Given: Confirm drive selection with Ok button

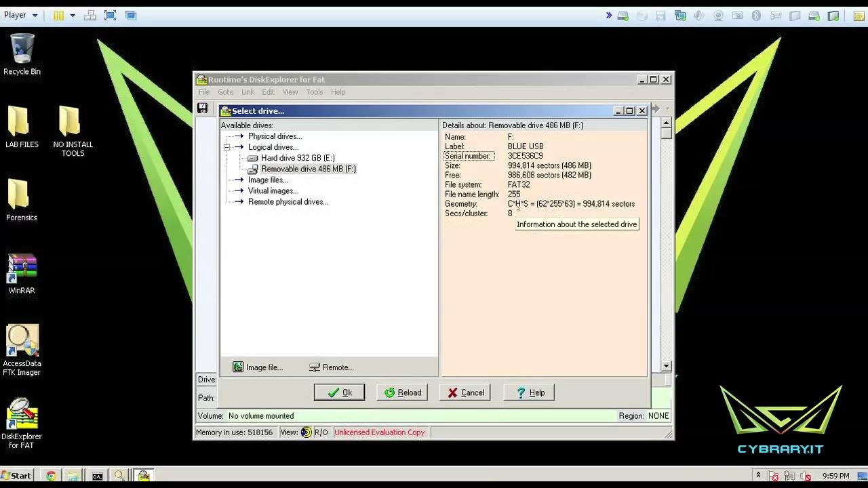Looking at the screenshot, I should (x=339, y=392).
